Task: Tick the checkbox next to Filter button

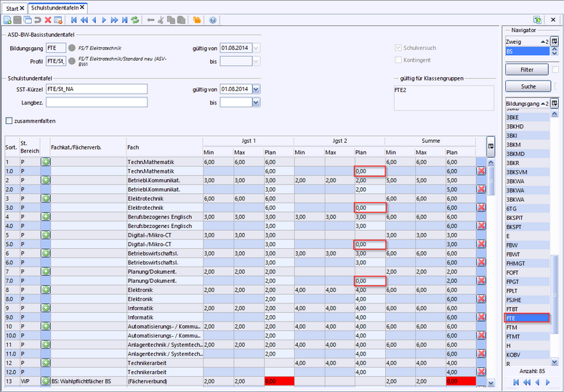Action: [555, 70]
